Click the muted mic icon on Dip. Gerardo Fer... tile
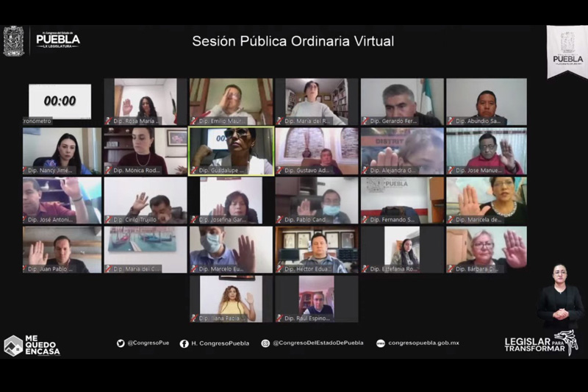The width and height of the screenshot is (588, 392). tap(365, 121)
